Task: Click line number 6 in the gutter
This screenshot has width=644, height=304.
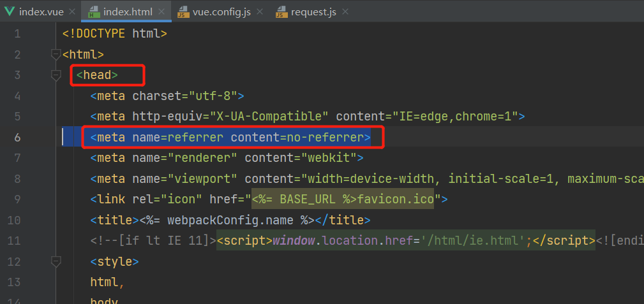Action: 17,137
